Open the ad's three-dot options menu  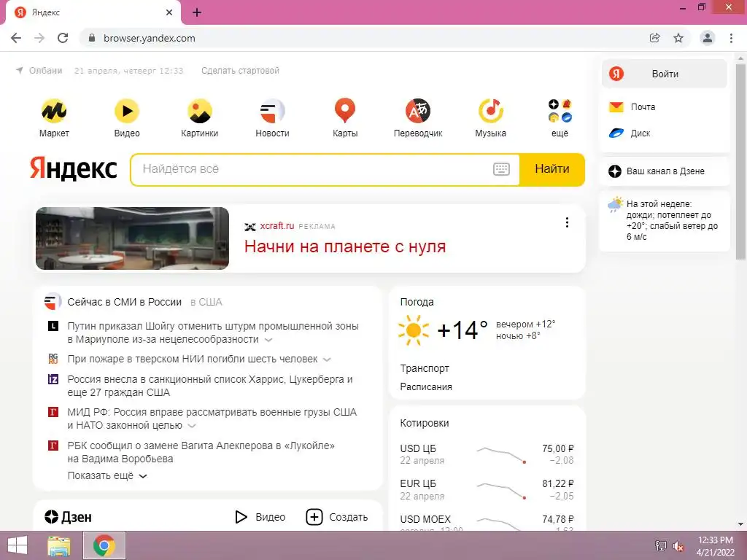567,222
